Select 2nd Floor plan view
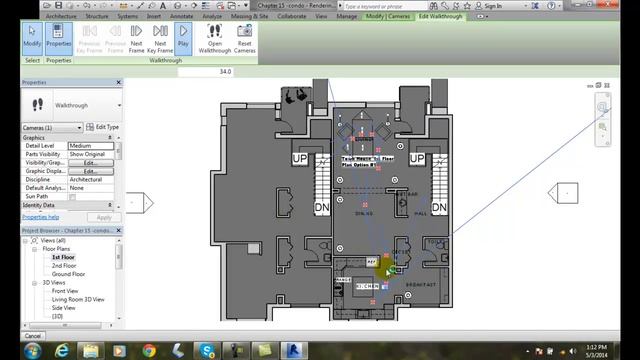This screenshot has height=360, width=640. point(64,266)
